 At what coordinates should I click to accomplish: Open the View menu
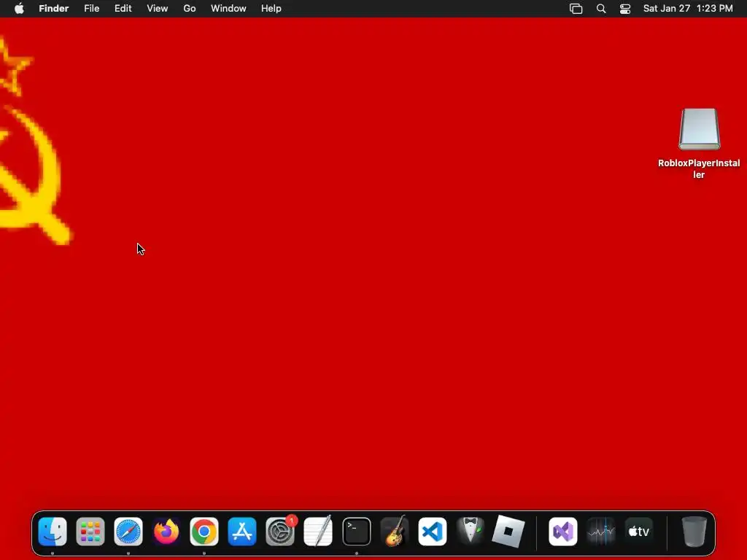pyautogui.click(x=158, y=9)
